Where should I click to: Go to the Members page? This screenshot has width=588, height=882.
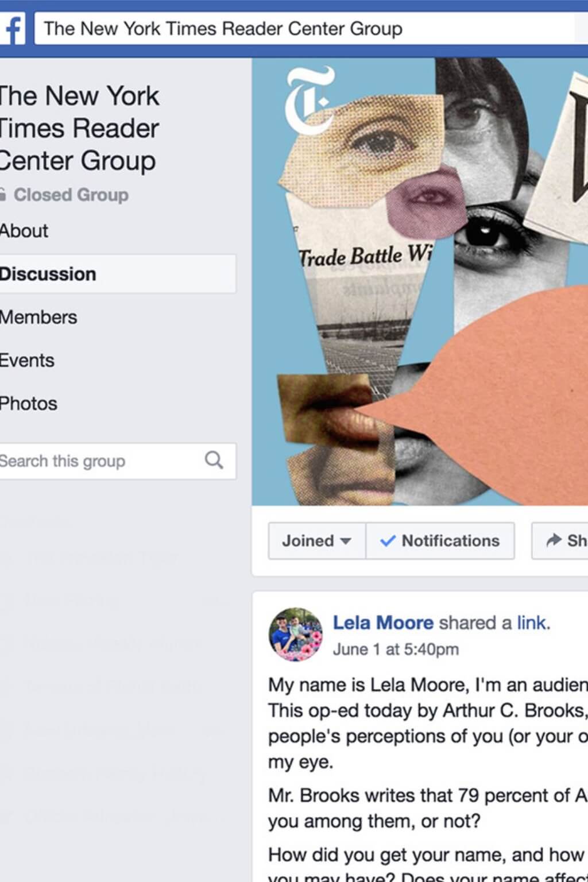click(38, 317)
